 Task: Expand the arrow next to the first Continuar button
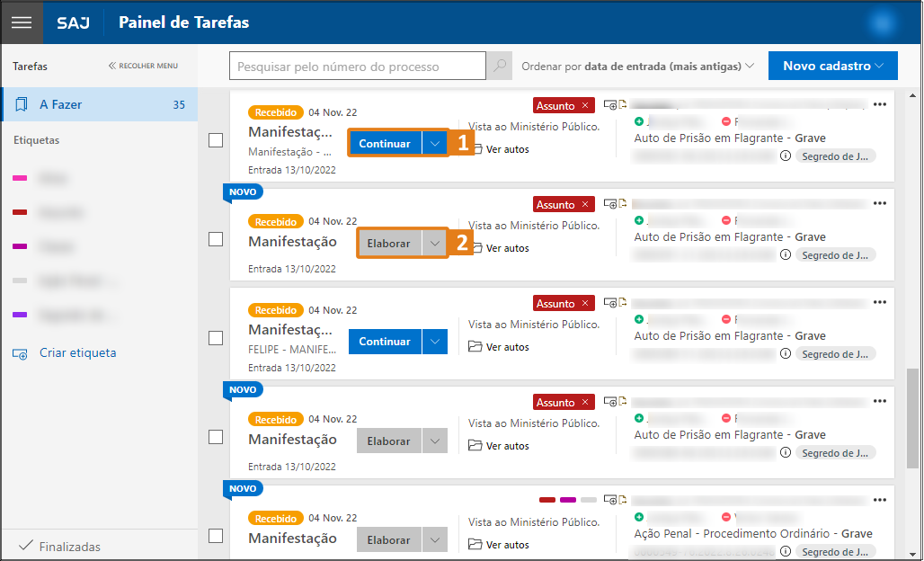coord(435,144)
